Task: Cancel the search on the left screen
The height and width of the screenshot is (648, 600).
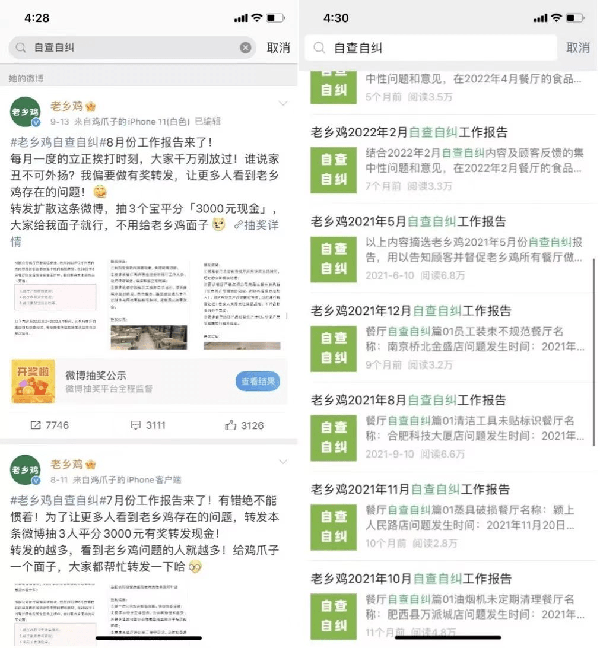Action: [x=278, y=48]
